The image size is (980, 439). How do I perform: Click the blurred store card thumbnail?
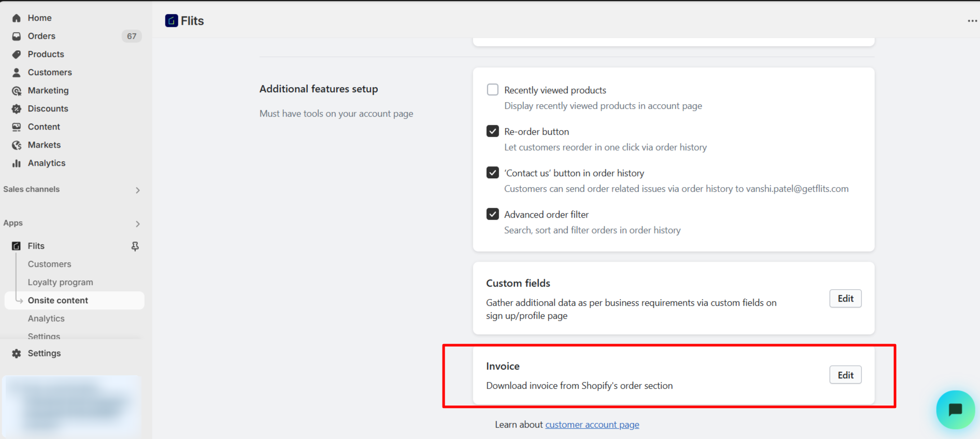pos(72,406)
